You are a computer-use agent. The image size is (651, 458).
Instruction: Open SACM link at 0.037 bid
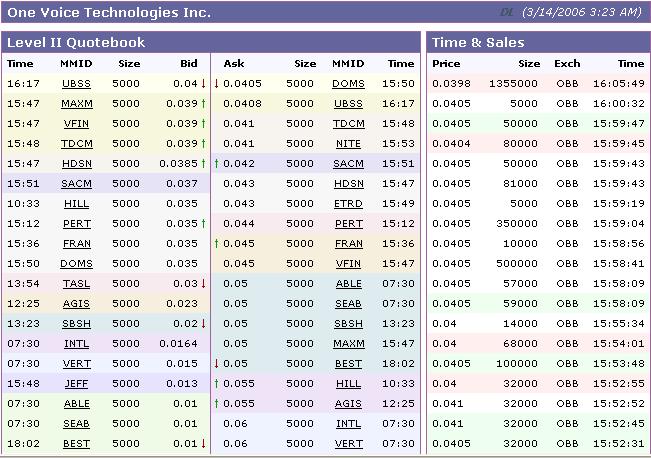pyautogui.click(x=76, y=184)
